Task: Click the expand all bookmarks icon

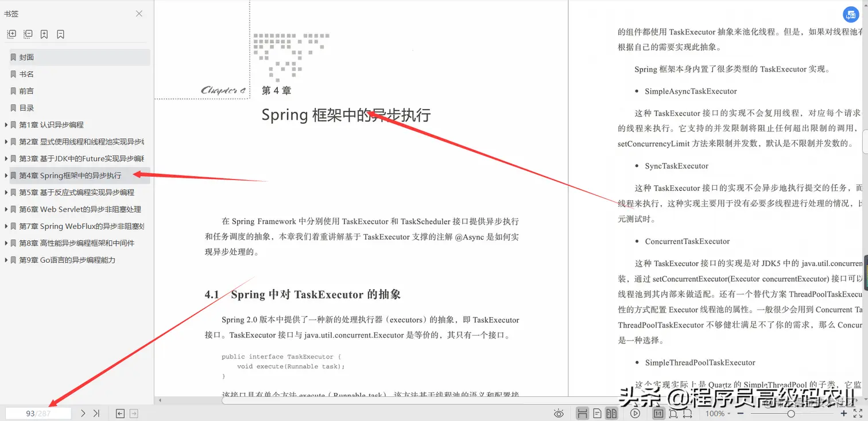Action: (x=11, y=34)
